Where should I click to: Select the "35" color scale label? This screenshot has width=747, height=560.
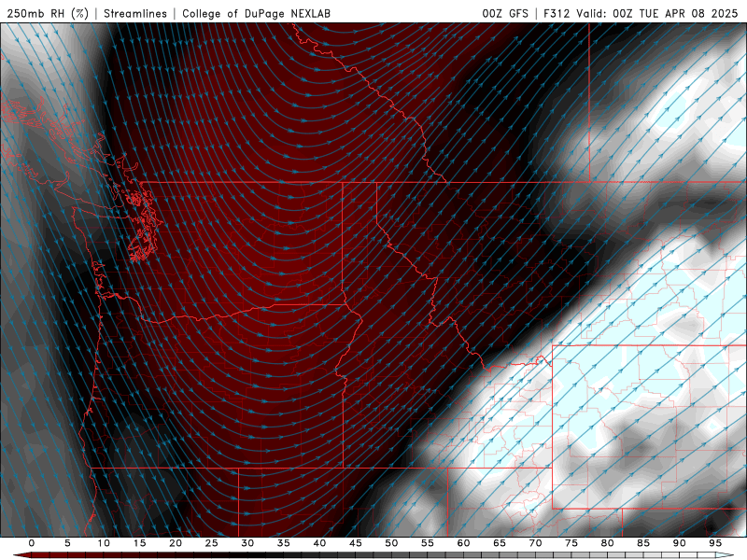point(283,543)
